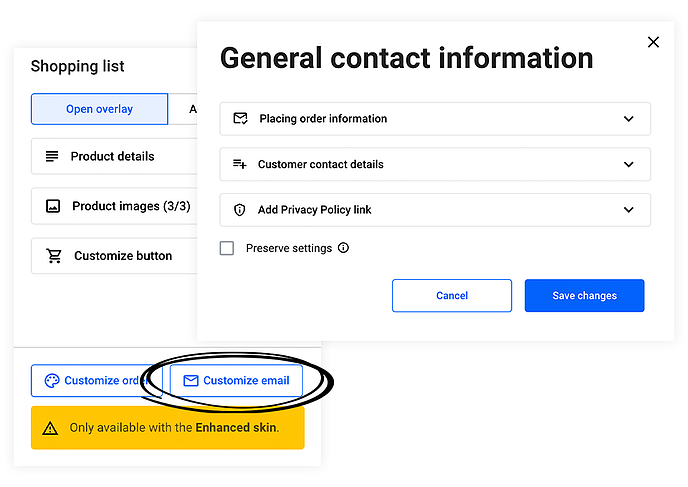Image resolution: width=688 pixels, height=487 pixels.
Task: Click the Customer contact details list icon
Action: click(x=240, y=164)
